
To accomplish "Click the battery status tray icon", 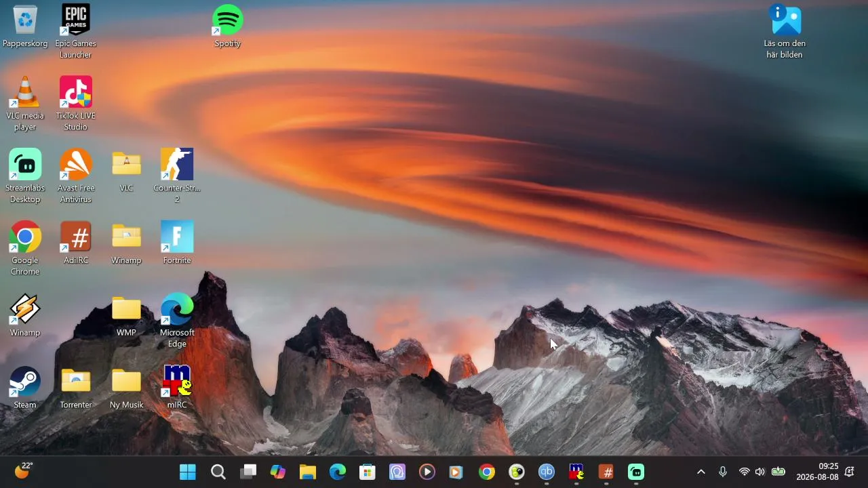I will tap(778, 472).
